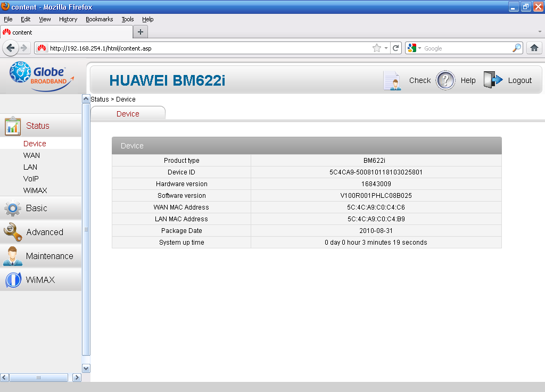Click the hardware version 16843009 value
This screenshot has height=392, width=545.
pyautogui.click(x=376, y=184)
